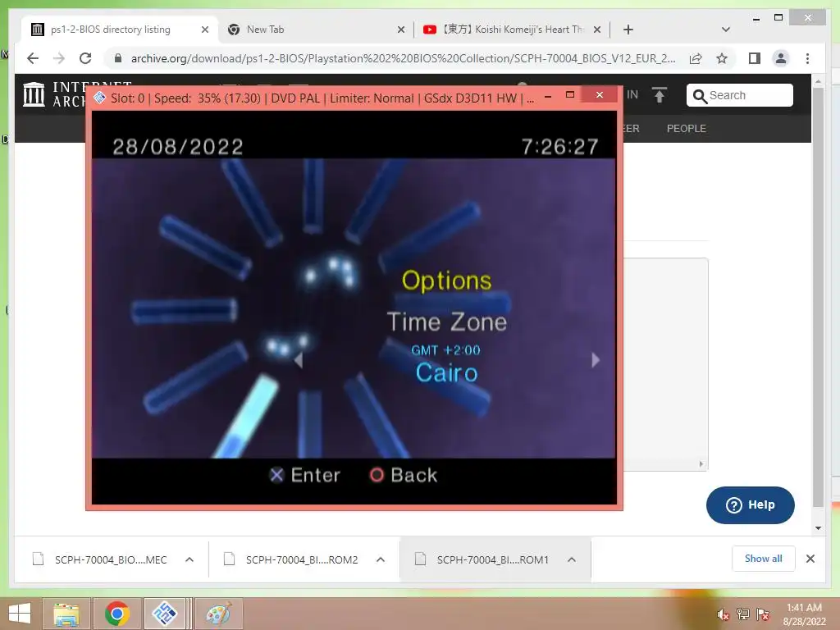
Task: Close the downloads bar
Action: click(x=810, y=559)
